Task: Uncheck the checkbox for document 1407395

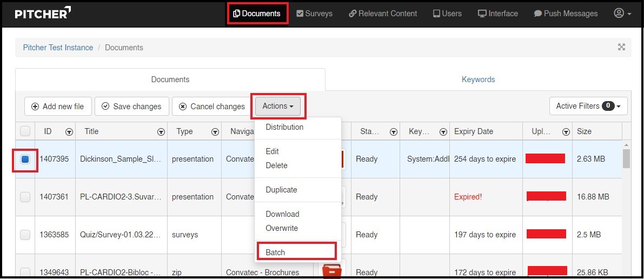Action: tap(25, 160)
